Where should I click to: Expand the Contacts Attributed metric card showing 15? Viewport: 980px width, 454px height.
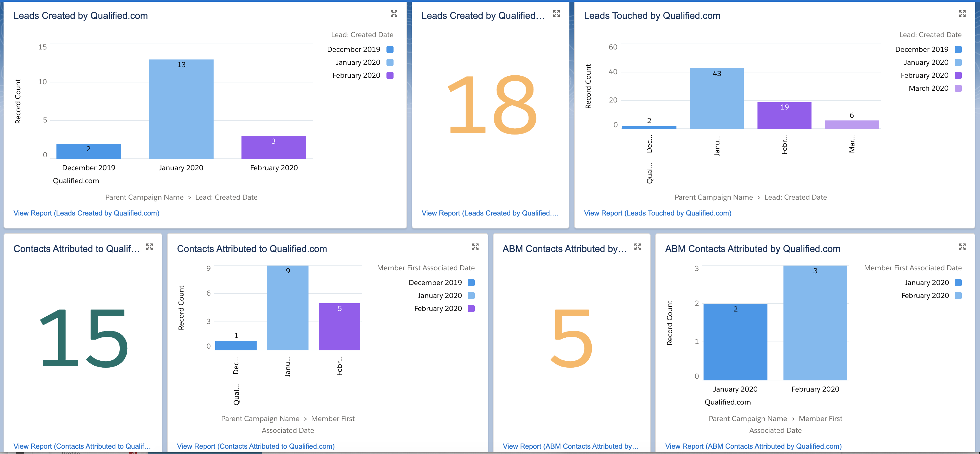(x=149, y=247)
